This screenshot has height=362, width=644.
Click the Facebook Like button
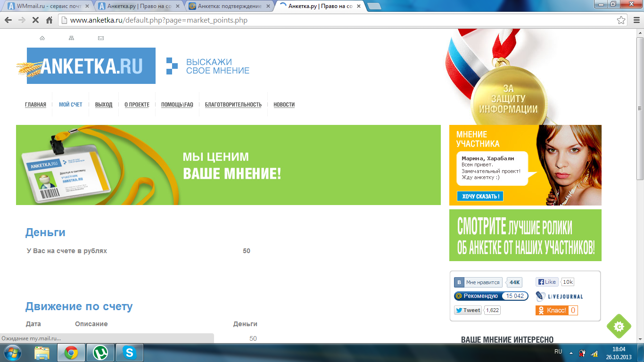[547, 282]
